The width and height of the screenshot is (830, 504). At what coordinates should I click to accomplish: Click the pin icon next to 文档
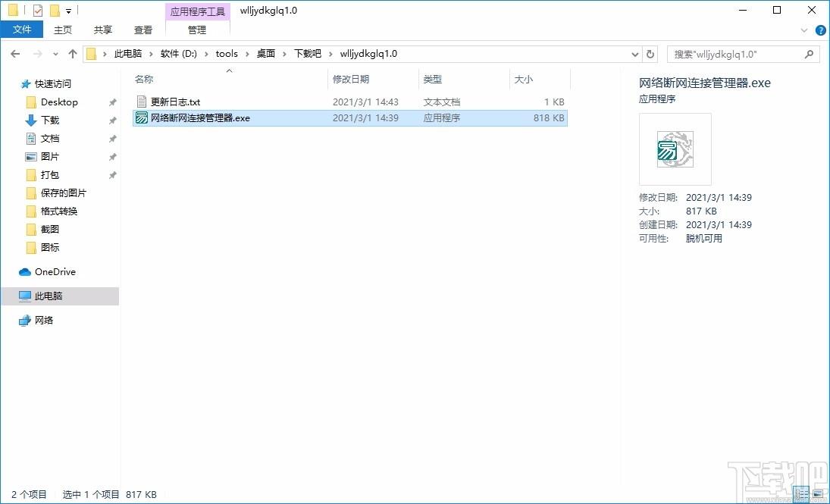pyautogui.click(x=112, y=139)
